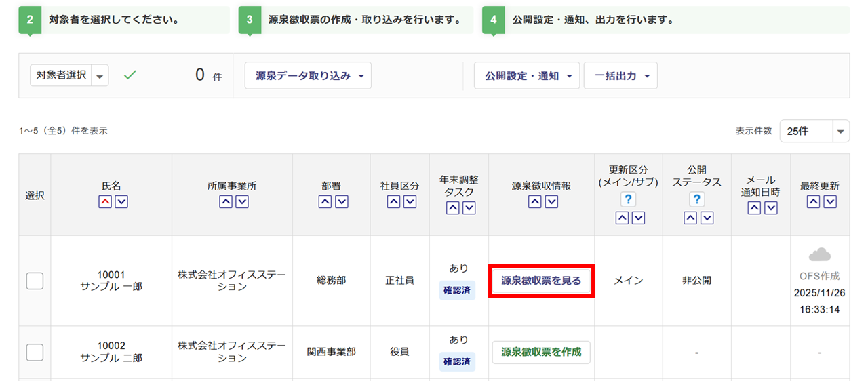The width and height of the screenshot is (868, 381).
Task: Sort 年末調整タスク column ascending arrow
Action: pos(452,208)
